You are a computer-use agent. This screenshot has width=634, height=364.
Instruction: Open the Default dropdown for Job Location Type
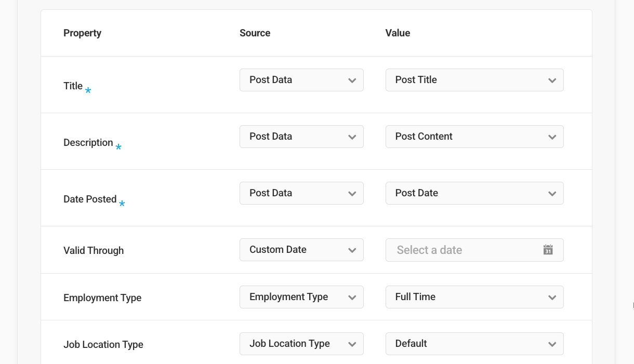pos(474,344)
